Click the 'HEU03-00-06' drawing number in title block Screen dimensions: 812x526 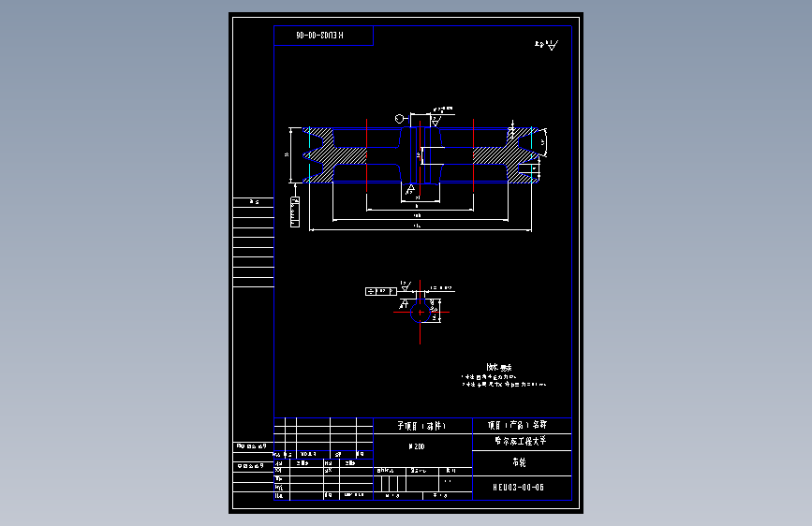518,488
